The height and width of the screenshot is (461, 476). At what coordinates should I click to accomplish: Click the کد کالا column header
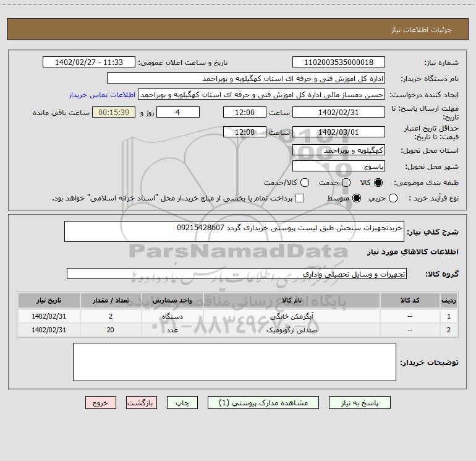pos(410,301)
